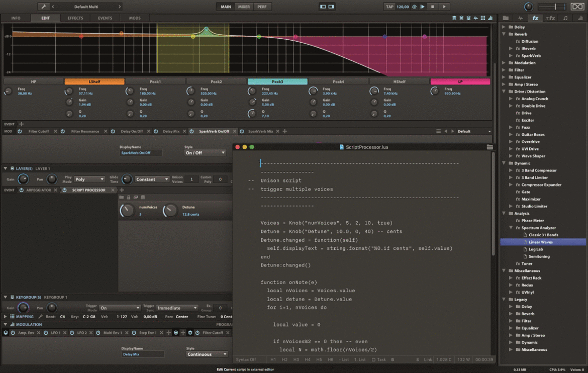Toggle the LFO 2 power button
The image size is (588, 373).
click(x=72, y=332)
